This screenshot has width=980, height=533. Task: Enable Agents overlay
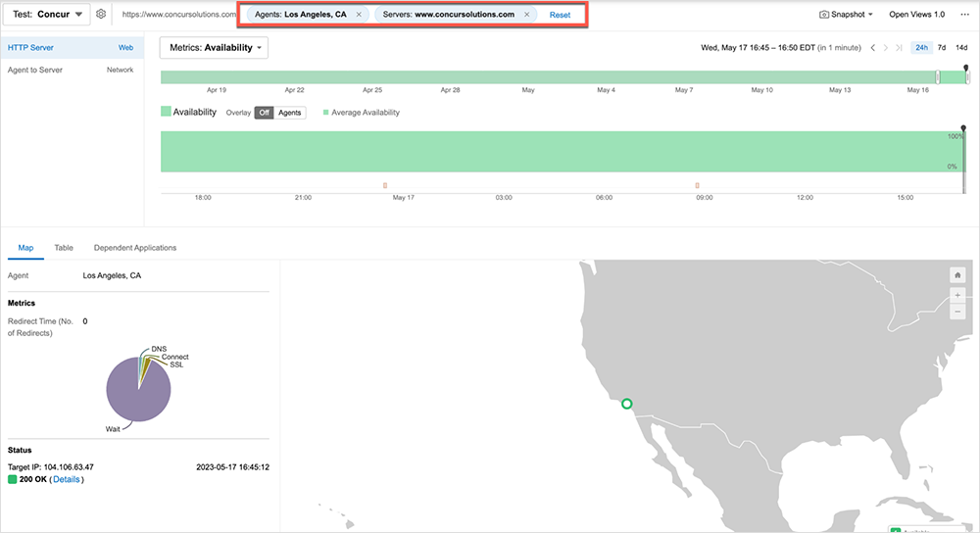click(x=290, y=113)
